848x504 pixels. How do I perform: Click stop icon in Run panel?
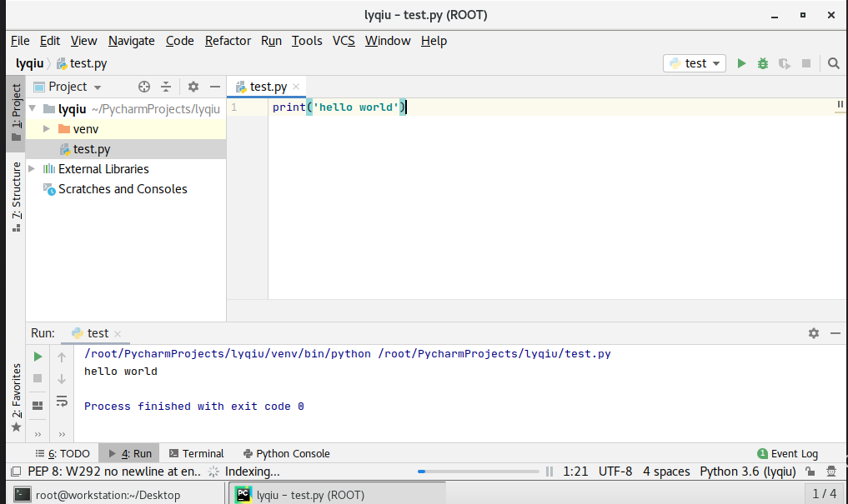pyautogui.click(x=38, y=378)
